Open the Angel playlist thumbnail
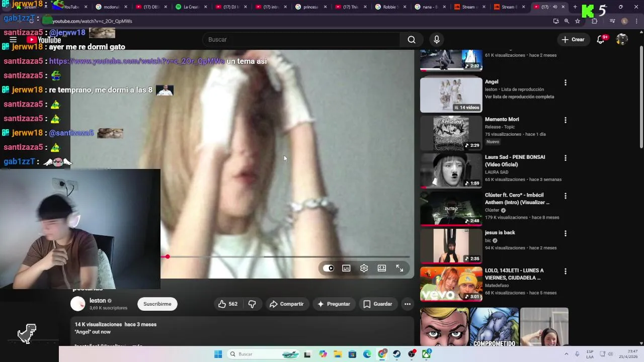Viewport: 644px width, 362px height. click(451, 95)
